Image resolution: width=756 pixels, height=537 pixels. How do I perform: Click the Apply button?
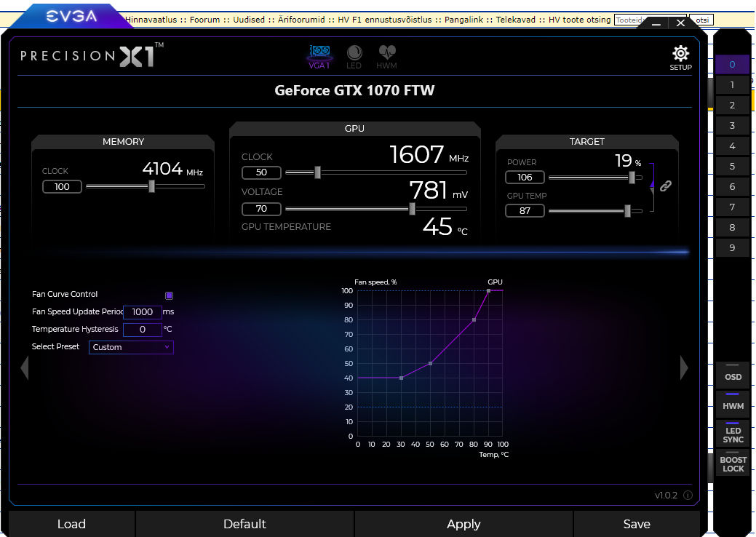[463, 524]
